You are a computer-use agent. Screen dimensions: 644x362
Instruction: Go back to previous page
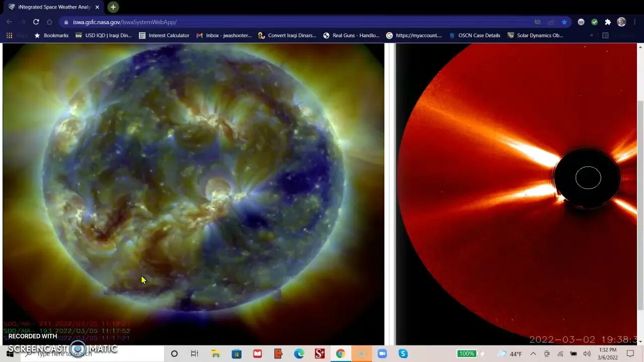[9, 22]
